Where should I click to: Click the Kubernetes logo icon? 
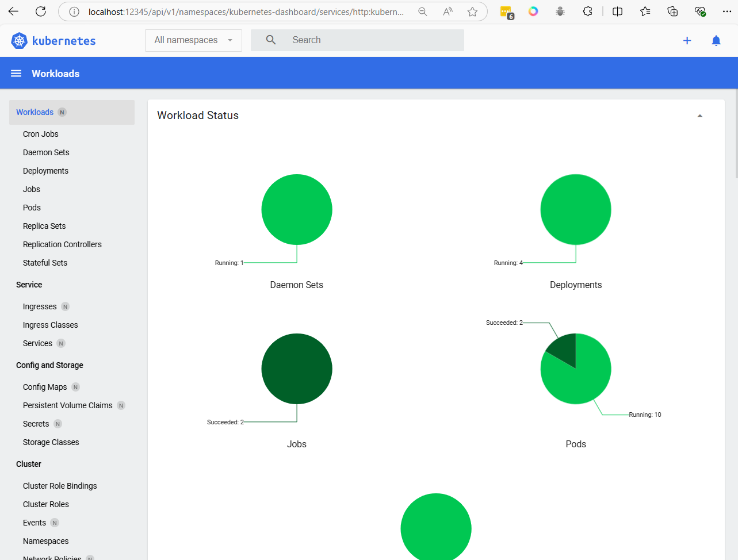(19, 40)
